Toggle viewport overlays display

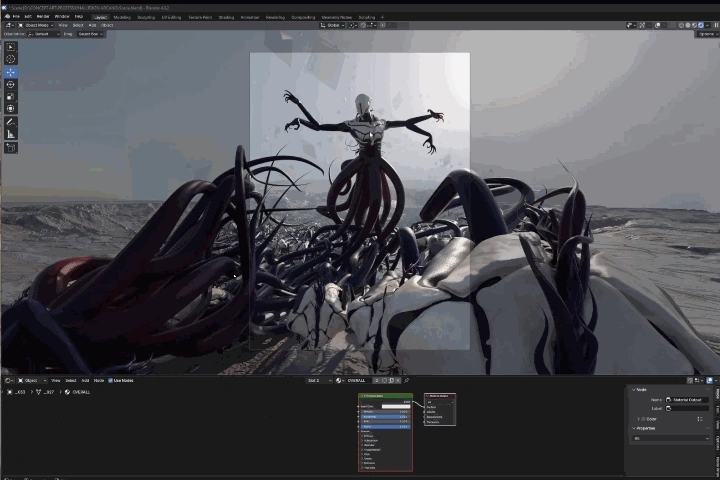point(658,25)
